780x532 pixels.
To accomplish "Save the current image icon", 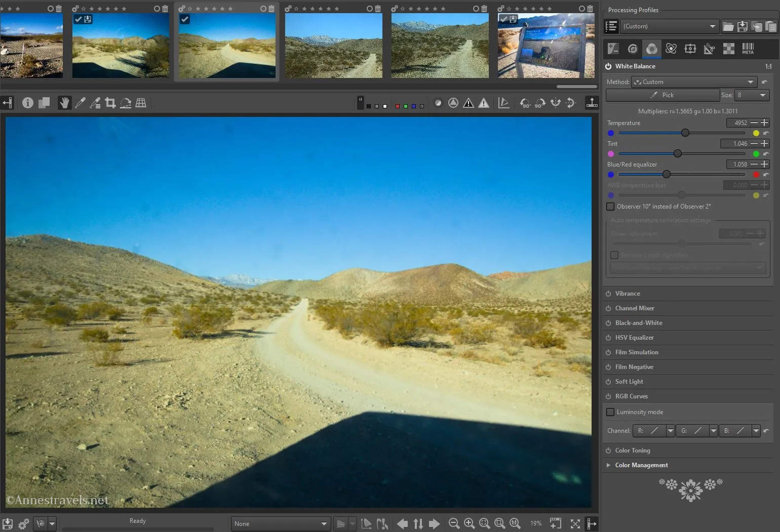I will 8,523.
